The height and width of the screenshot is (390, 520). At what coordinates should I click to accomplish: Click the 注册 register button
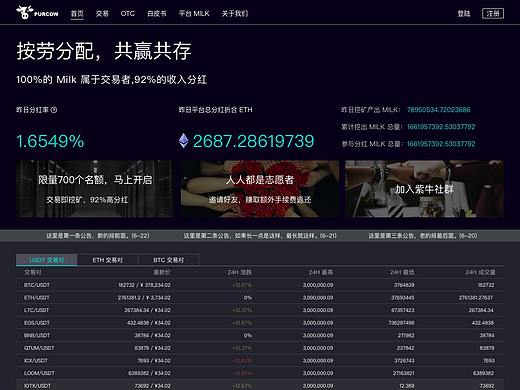point(493,14)
